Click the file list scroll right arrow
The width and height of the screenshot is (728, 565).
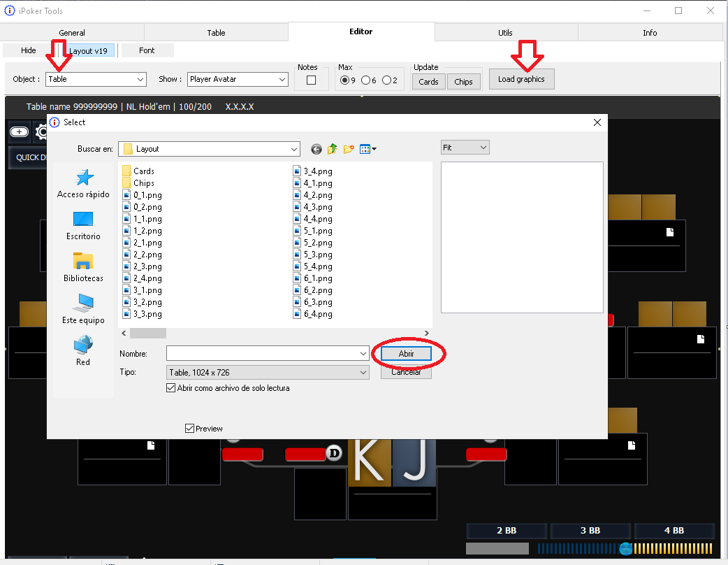click(x=427, y=333)
